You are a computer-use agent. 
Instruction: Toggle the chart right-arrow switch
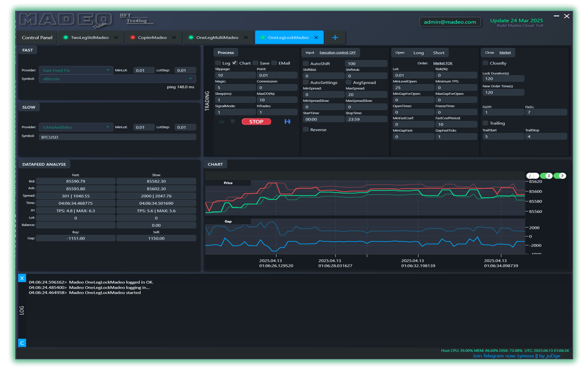560,176
